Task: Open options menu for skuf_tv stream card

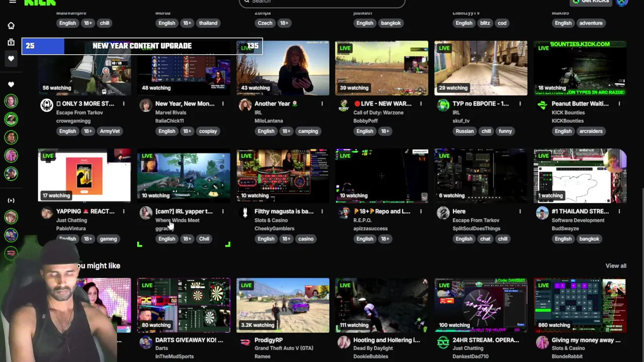Action: 520,104
